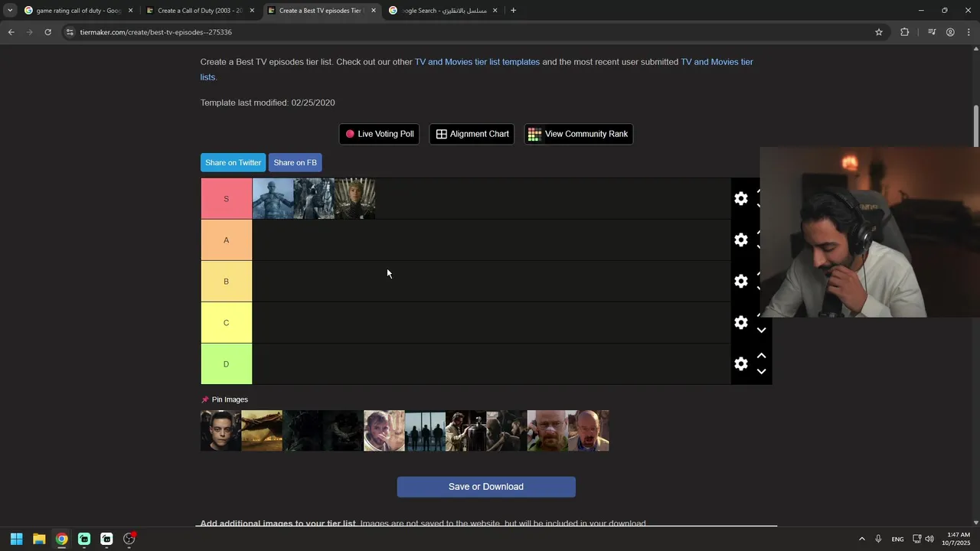The width and height of the screenshot is (980, 551).
Task: Open TV and Movies tier list templates link
Action: point(477,62)
